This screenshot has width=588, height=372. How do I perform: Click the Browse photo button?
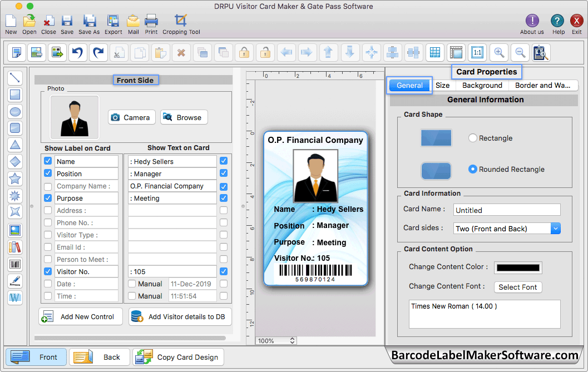coord(184,117)
